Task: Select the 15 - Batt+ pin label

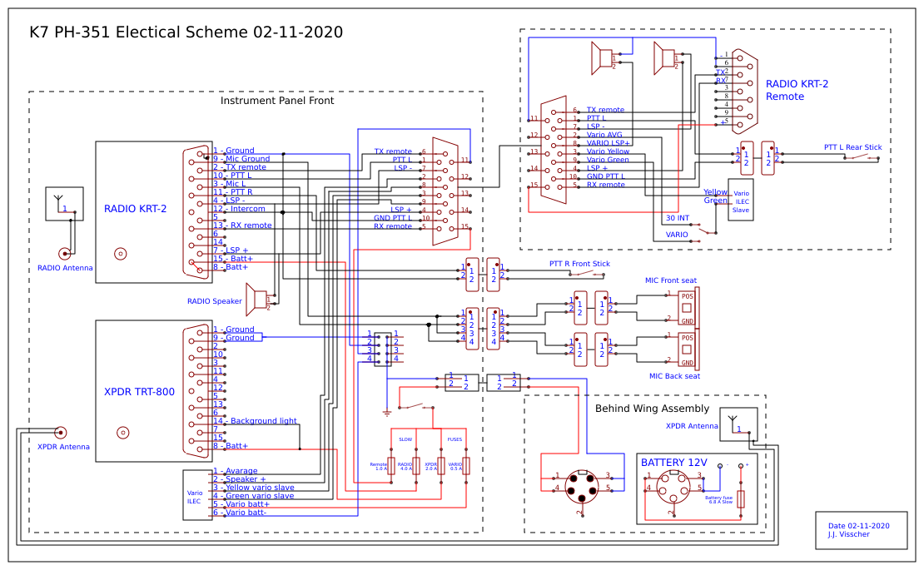Action: 233,259
